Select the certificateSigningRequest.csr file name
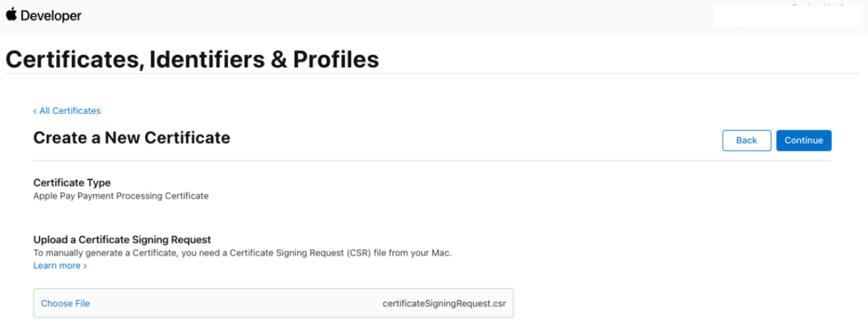Image resolution: width=868 pixels, height=330 pixels. click(x=443, y=304)
